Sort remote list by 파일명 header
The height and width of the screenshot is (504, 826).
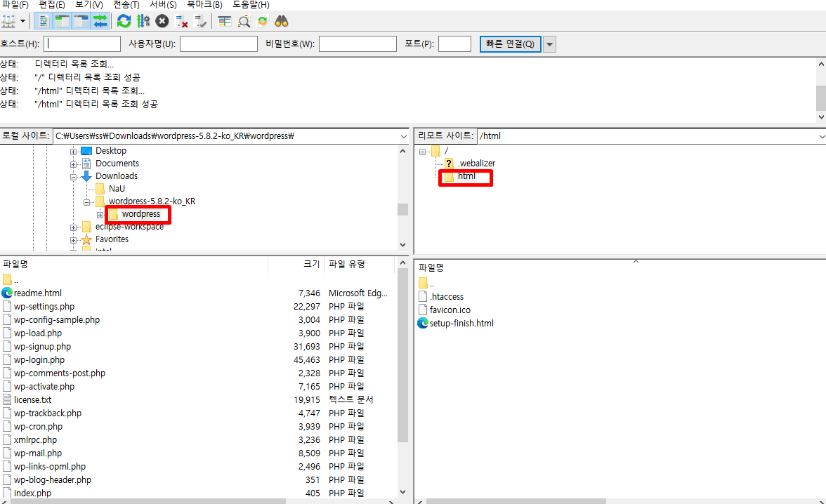pos(431,267)
